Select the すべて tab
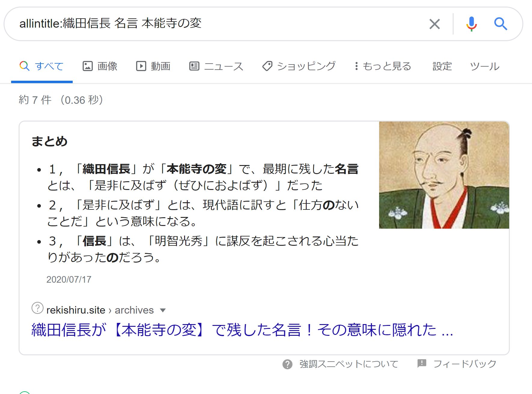Image resolution: width=532 pixels, height=394 pixels. pos(42,66)
